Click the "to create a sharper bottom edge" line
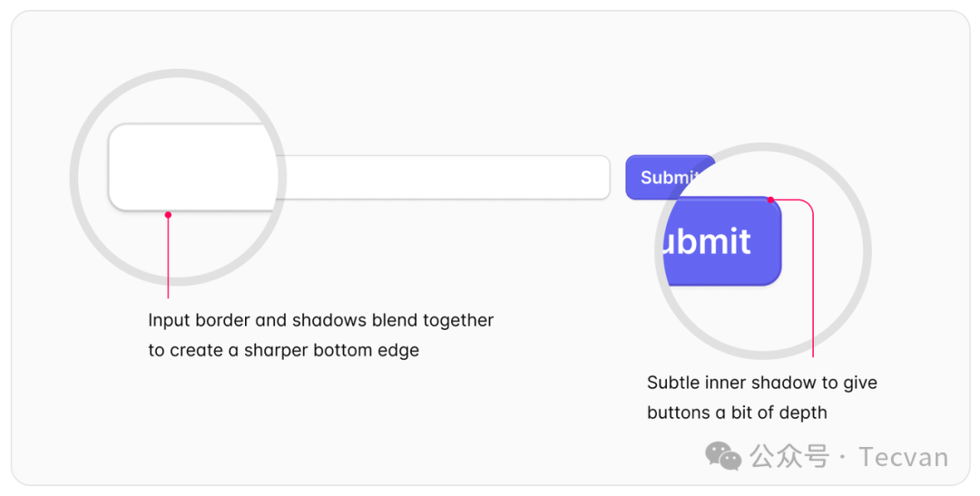The width and height of the screenshot is (980, 496). coord(283,350)
